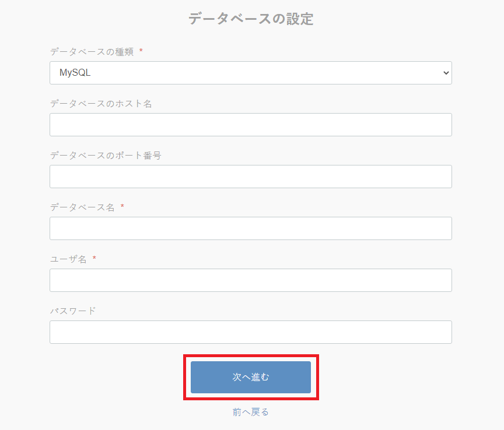504x430 pixels.
Task: Click the データベースの設定 page heading
Action: (x=251, y=19)
